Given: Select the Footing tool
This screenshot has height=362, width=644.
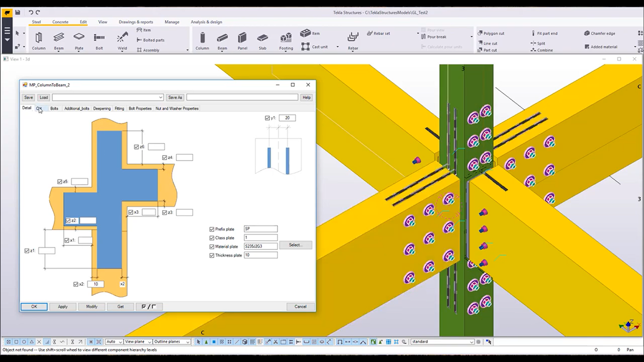Looking at the screenshot, I should [286, 41].
